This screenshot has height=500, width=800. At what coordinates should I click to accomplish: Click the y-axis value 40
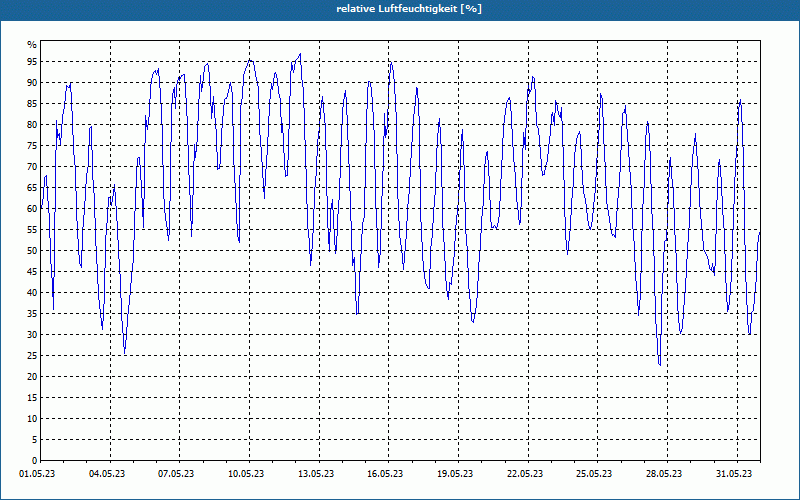point(32,293)
